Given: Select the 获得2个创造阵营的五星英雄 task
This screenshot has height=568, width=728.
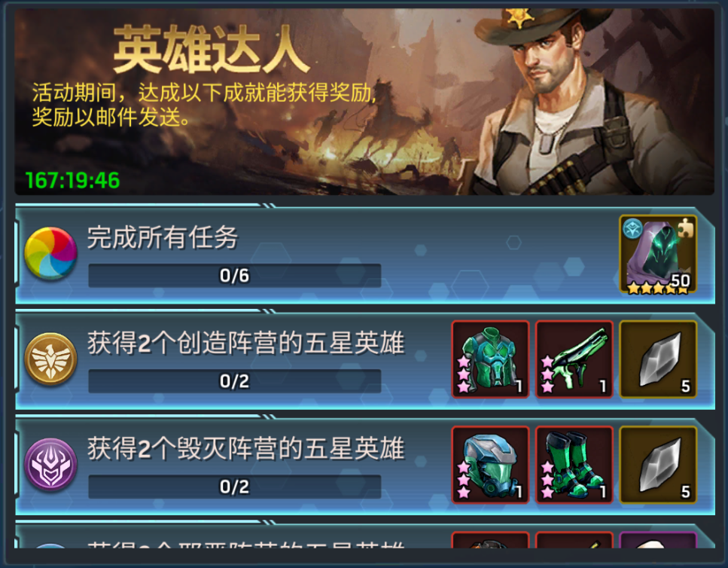Looking at the screenshot, I should click(x=365, y=361).
